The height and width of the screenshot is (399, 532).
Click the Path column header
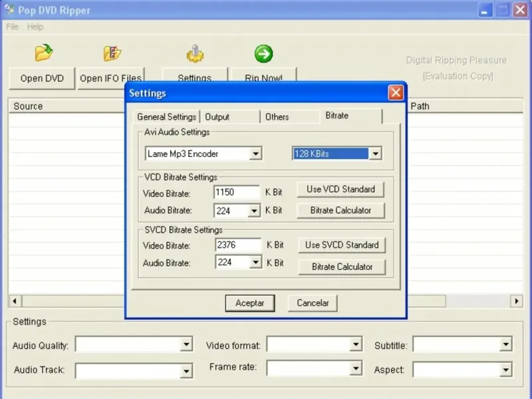click(x=465, y=106)
